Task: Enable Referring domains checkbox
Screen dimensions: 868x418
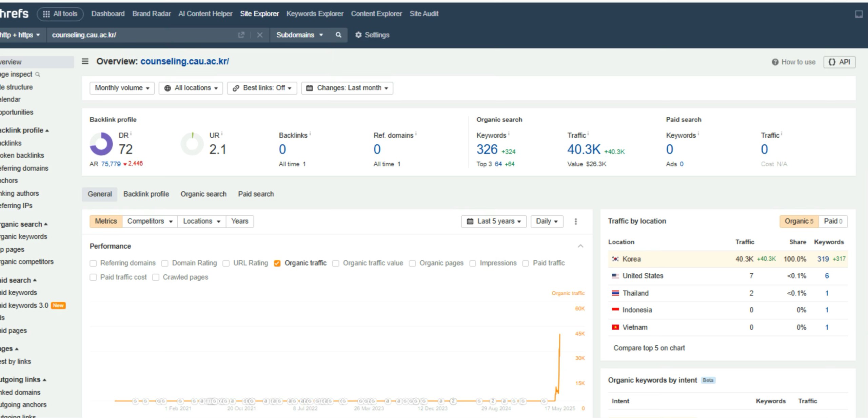Action: pos(93,263)
